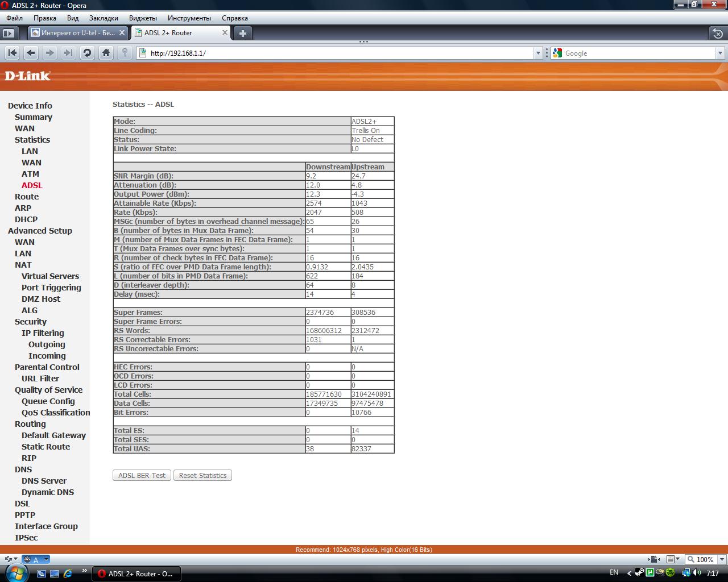The image size is (728, 582).
Task: Open the Dynamic DNS sidebar link
Action: [x=48, y=492]
